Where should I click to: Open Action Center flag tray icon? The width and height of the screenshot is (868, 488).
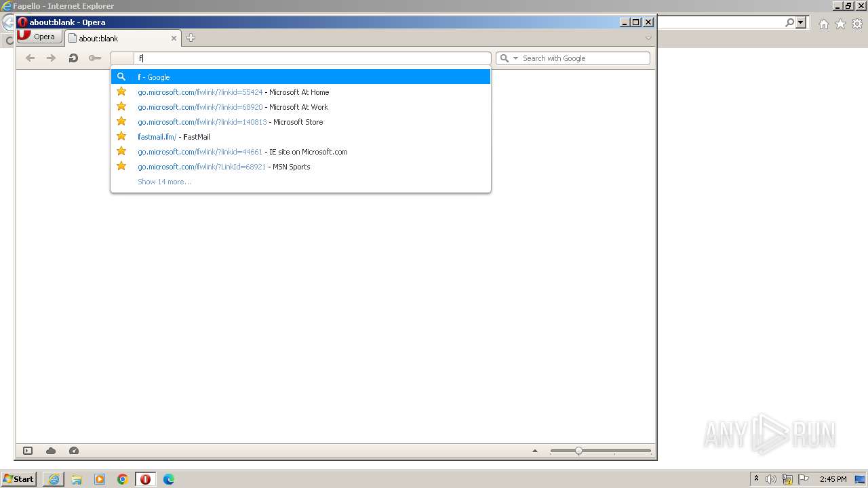tap(804, 479)
